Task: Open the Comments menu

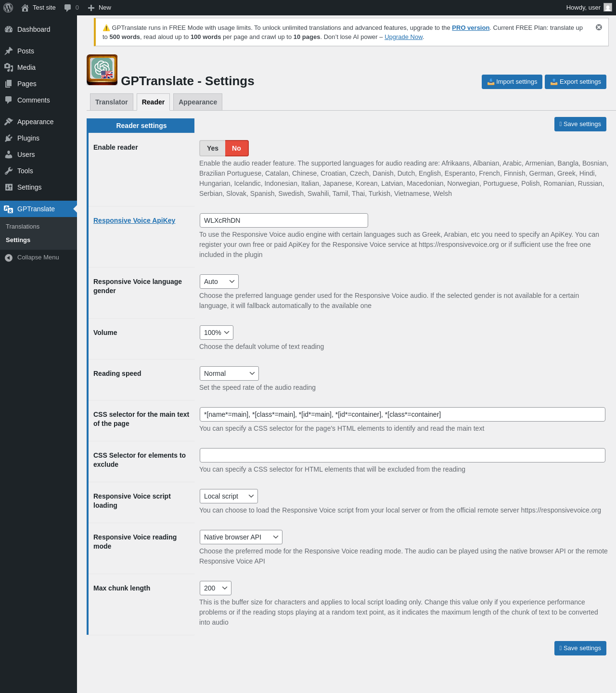Action: click(x=38, y=100)
